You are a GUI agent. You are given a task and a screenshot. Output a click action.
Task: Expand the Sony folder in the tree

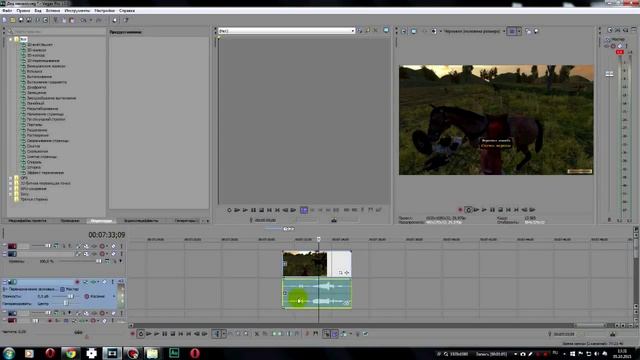(11, 194)
